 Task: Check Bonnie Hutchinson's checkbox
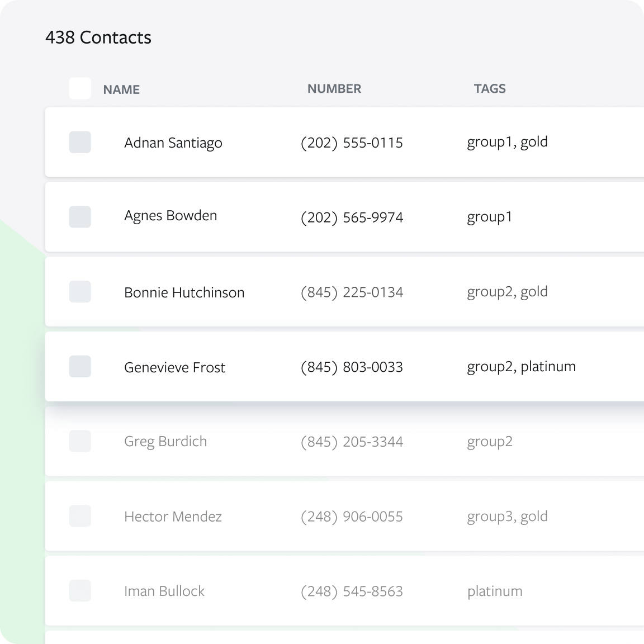(x=79, y=292)
